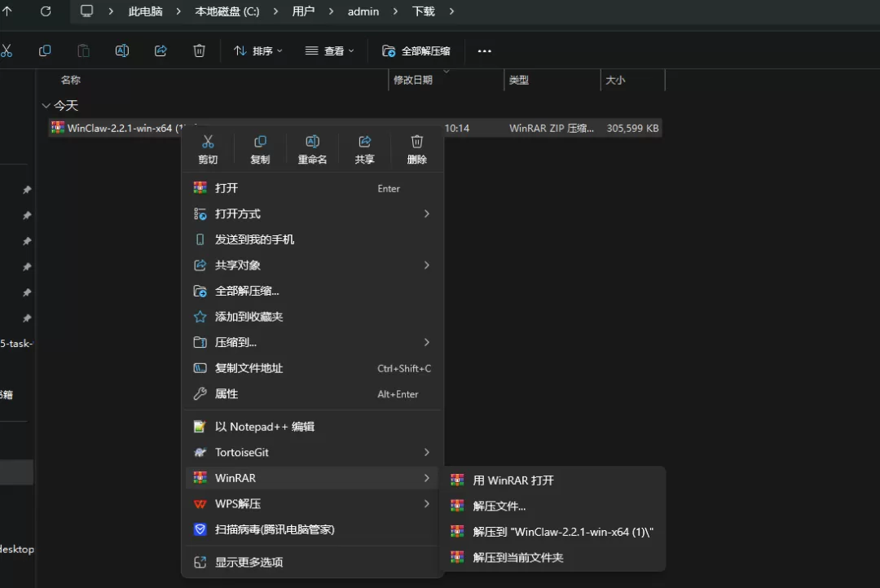Choose 解压到当前文件夹 in WinRAR submenu
880x588 pixels.
tap(554, 558)
